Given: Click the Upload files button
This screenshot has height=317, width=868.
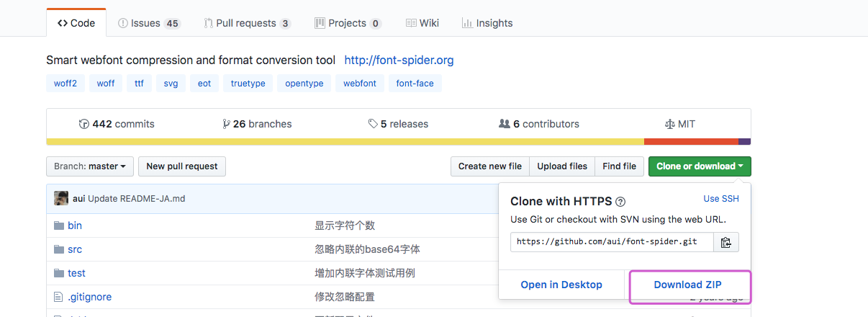Looking at the screenshot, I should [562, 166].
